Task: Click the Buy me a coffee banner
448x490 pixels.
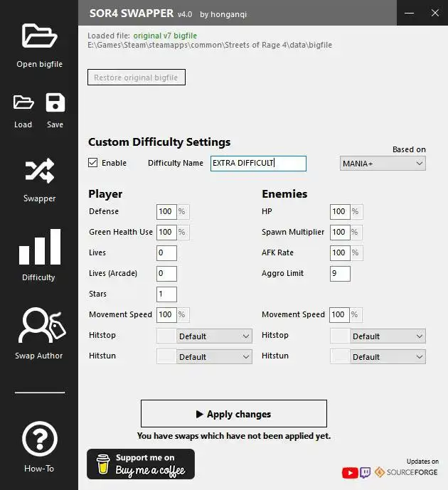Action: [x=141, y=464]
